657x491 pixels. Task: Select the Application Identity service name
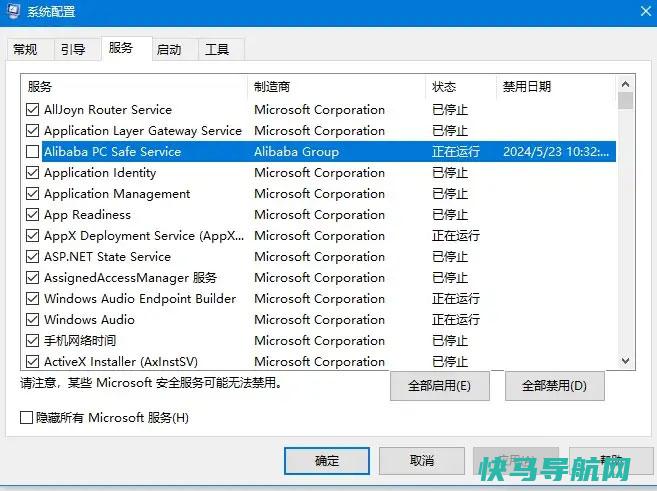(100, 173)
